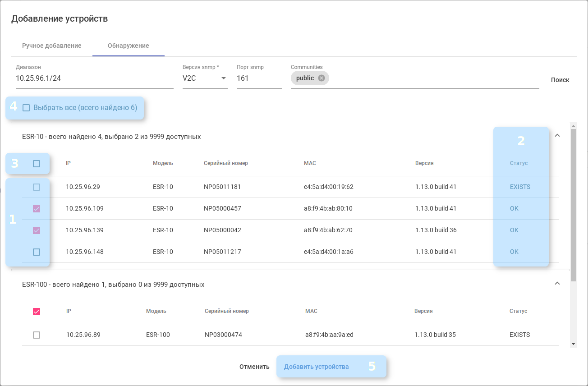Collapse the ESR-10 device group
This screenshot has width=588, height=386.
(x=557, y=135)
